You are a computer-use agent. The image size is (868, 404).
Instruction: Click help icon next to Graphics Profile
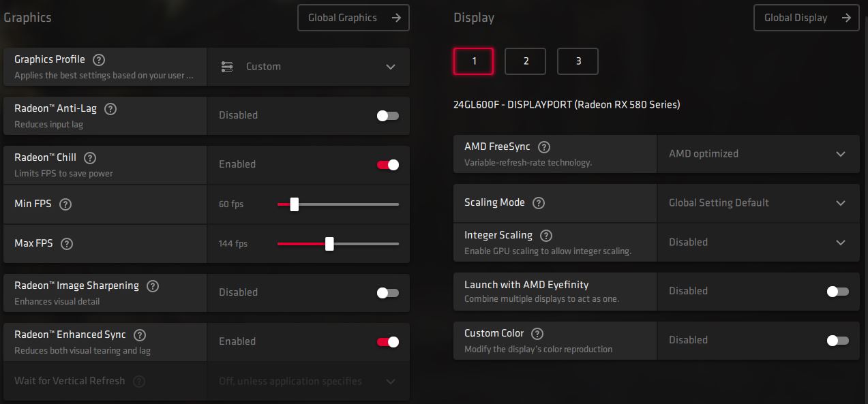click(99, 60)
